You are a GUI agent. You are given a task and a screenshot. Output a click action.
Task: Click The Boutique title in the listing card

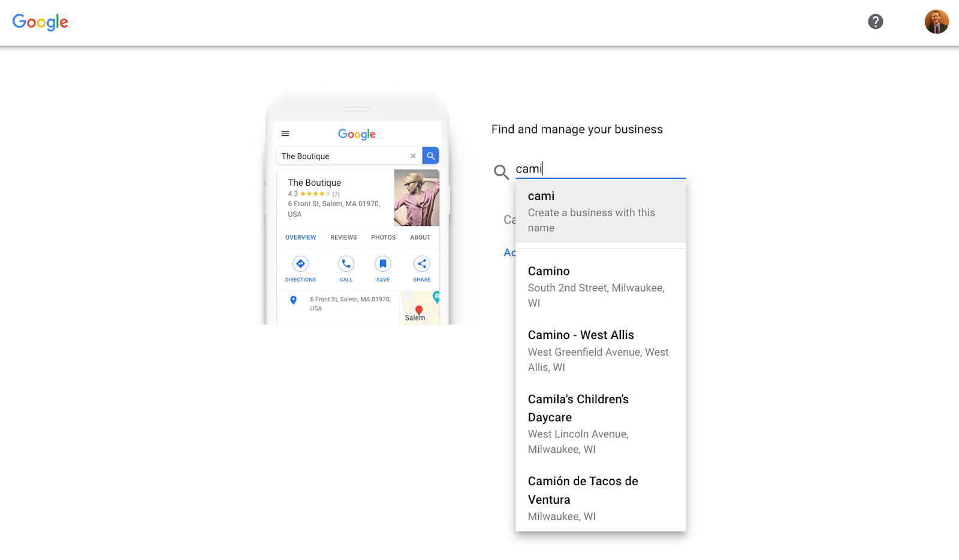tap(314, 183)
